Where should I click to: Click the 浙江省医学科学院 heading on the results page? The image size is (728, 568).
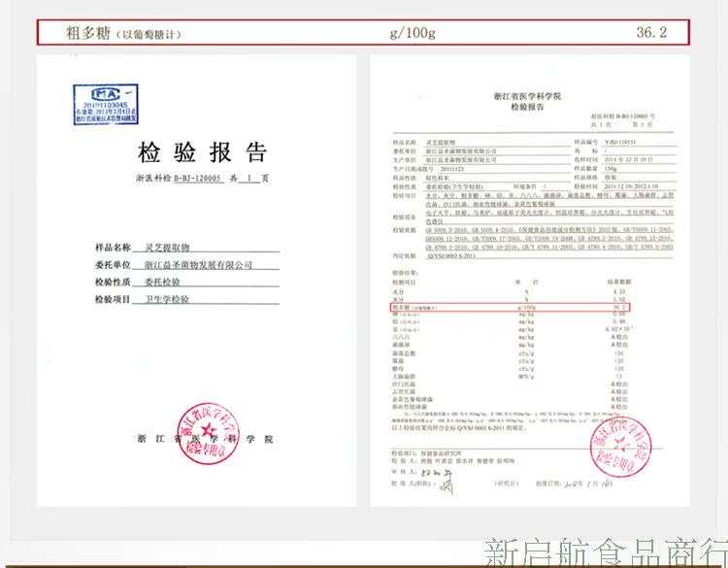pos(527,96)
